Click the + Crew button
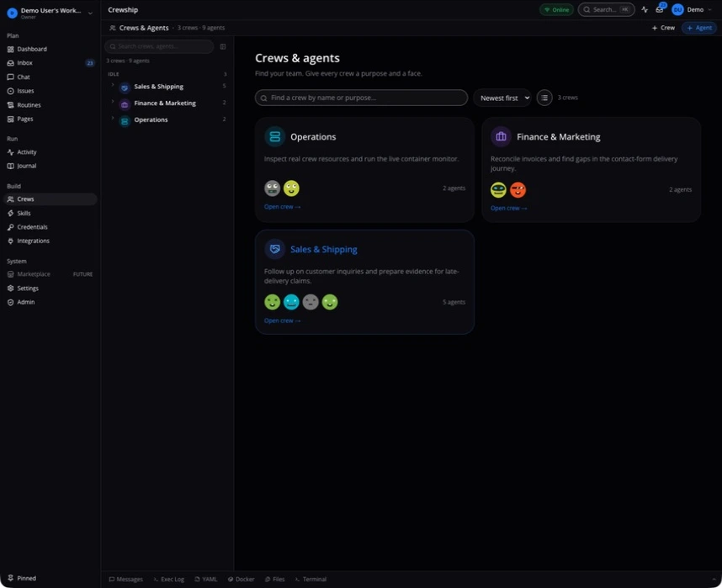722x588 pixels. 663,28
